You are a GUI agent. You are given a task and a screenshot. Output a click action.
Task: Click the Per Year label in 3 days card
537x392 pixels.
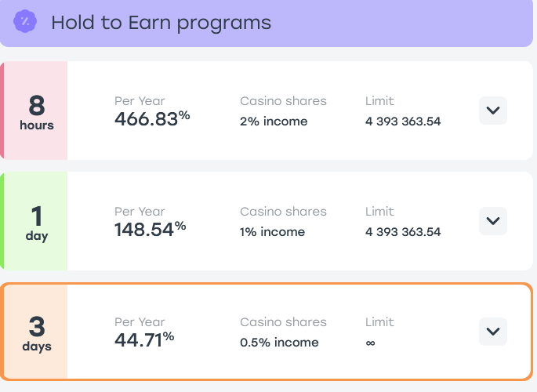click(140, 322)
